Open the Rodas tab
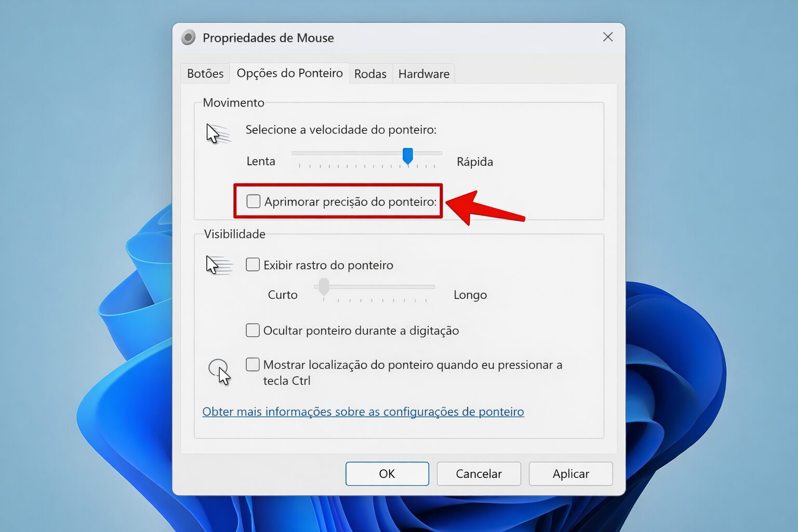 pos(370,74)
